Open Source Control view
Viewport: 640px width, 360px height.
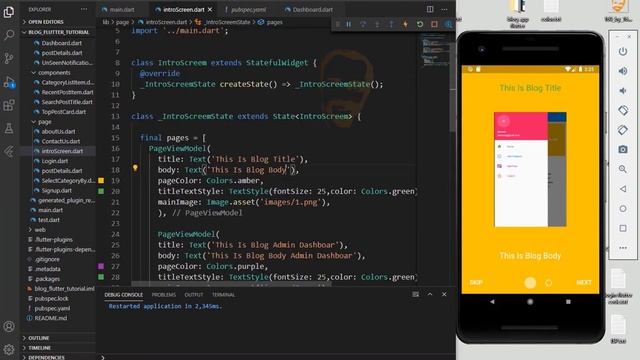coord(9,58)
